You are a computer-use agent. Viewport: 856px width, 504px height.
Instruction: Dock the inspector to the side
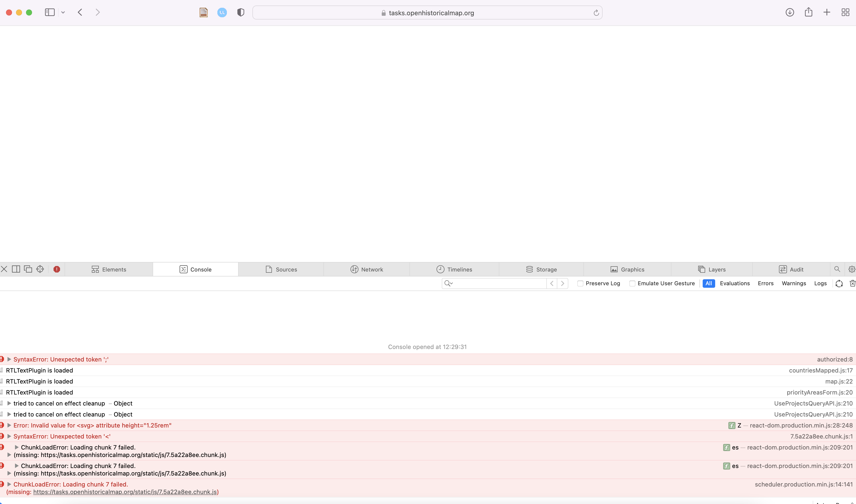click(x=16, y=269)
